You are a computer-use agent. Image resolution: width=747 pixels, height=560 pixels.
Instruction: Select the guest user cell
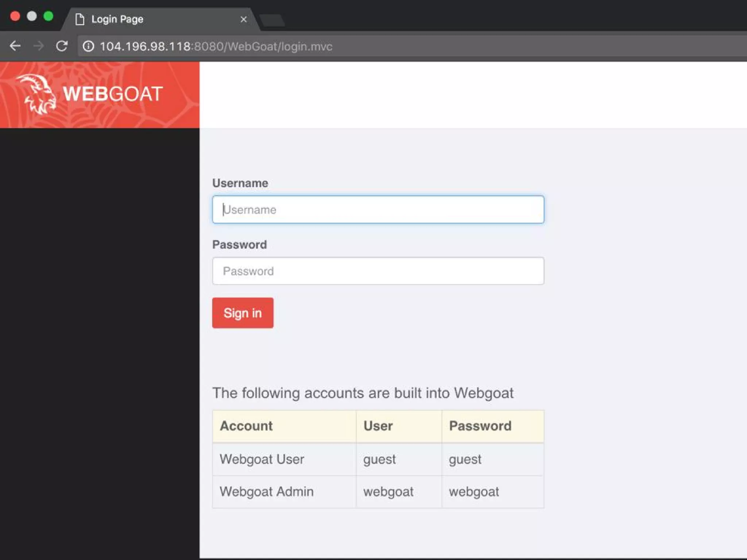379,459
